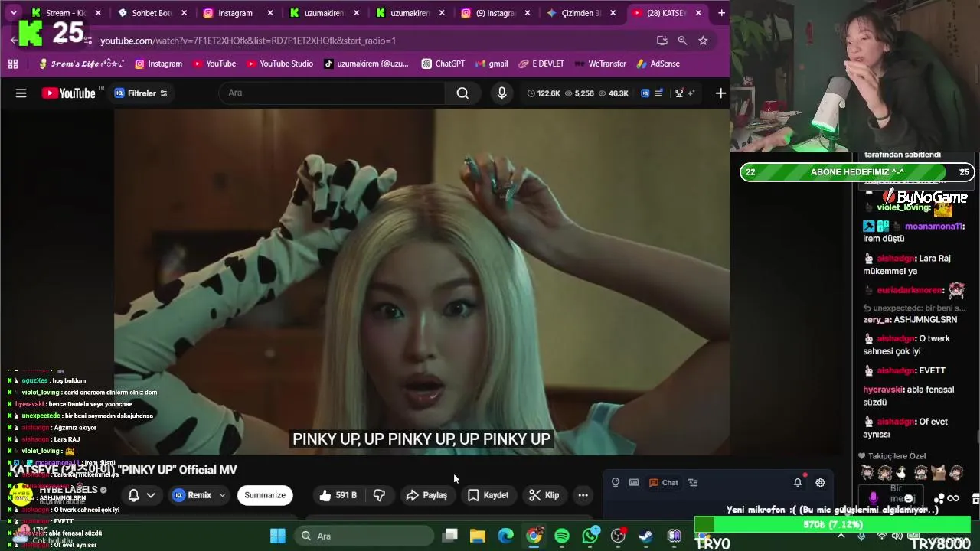Open the YouTube guide hamburger menu
This screenshot has height=551, width=980.
pos(21,93)
